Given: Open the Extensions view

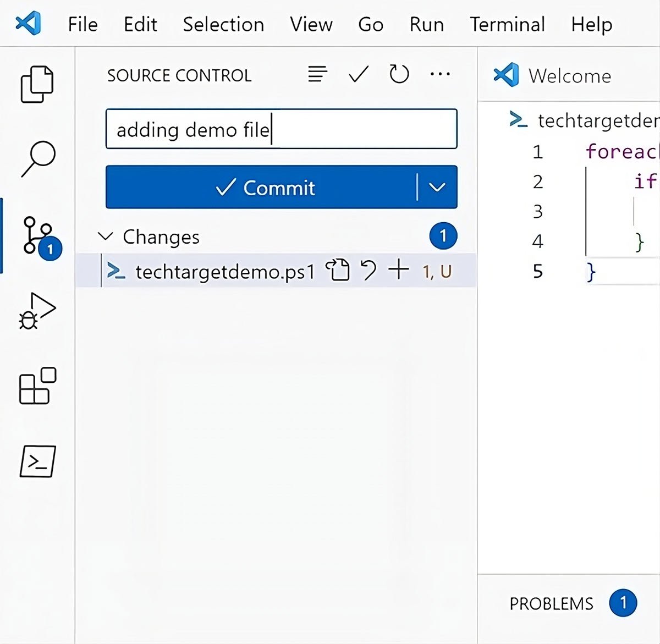Looking at the screenshot, I should (37, 386).
